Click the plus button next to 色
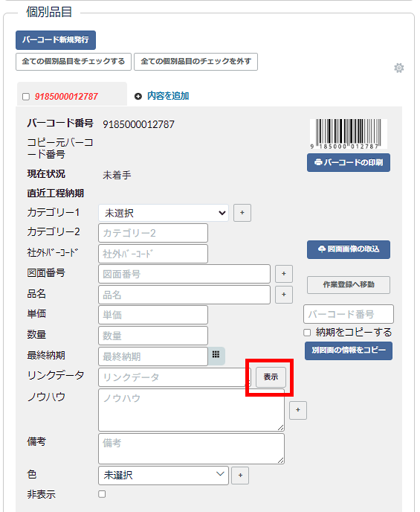Screen dimensions: 420x512 240,476
